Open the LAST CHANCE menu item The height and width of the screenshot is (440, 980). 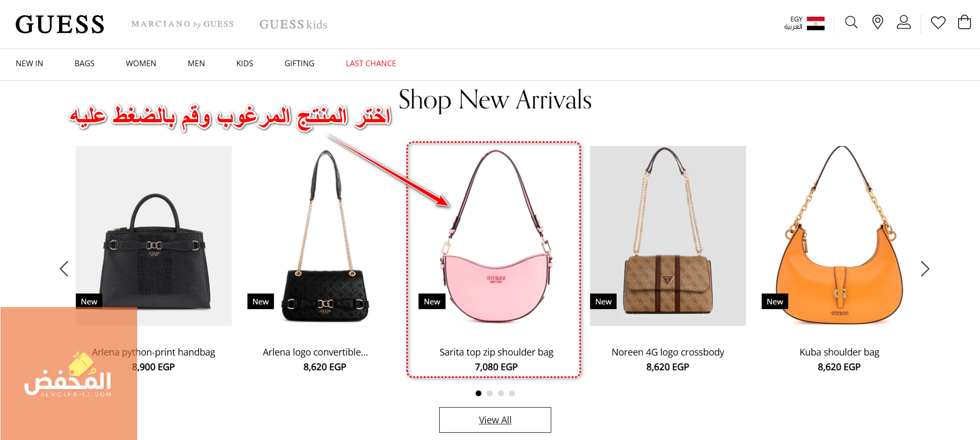[371, 64]
